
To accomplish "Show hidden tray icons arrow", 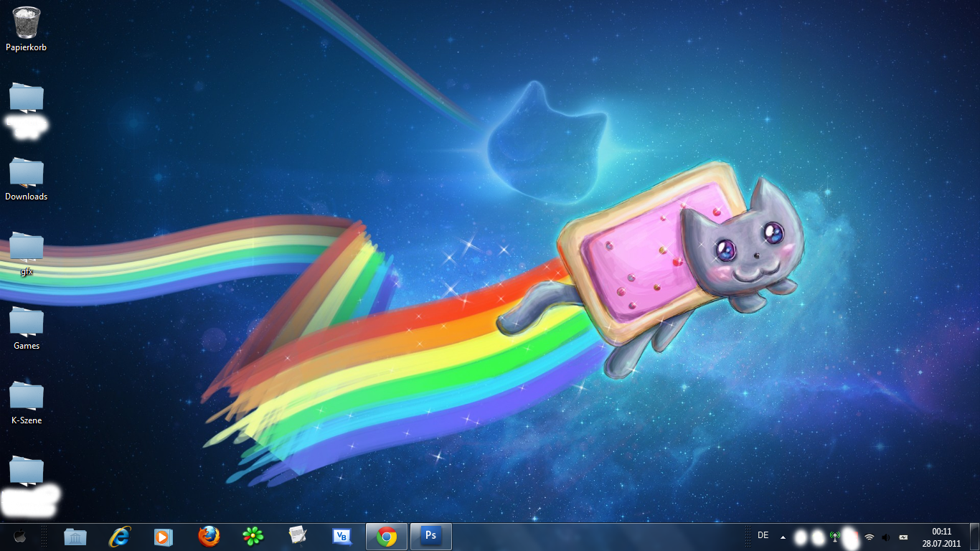I will point(783,537).
